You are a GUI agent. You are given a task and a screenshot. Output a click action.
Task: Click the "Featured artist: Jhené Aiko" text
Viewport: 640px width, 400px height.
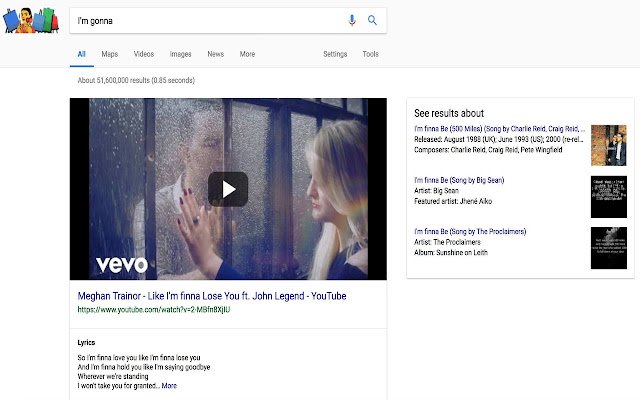click(x=453, y=201)
